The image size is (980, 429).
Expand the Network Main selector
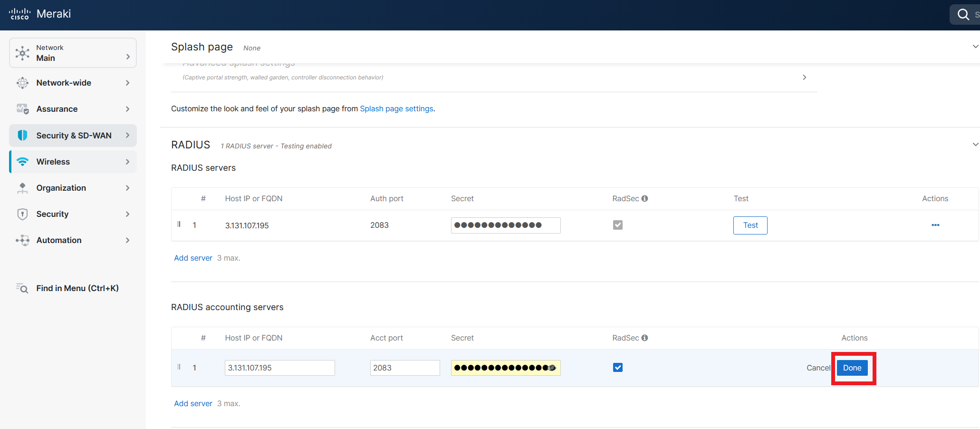click(x=128, y=57)
